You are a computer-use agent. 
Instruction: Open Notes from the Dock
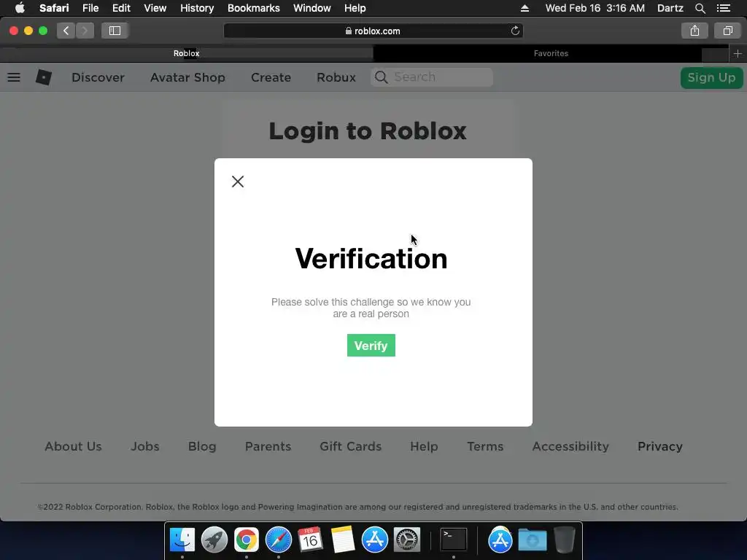point(343,540)
